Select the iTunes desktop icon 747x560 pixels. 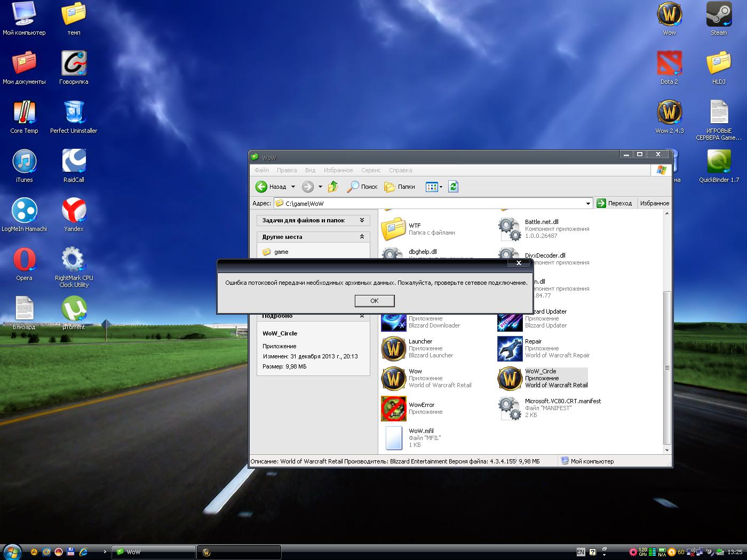click(x=25, y=166)
